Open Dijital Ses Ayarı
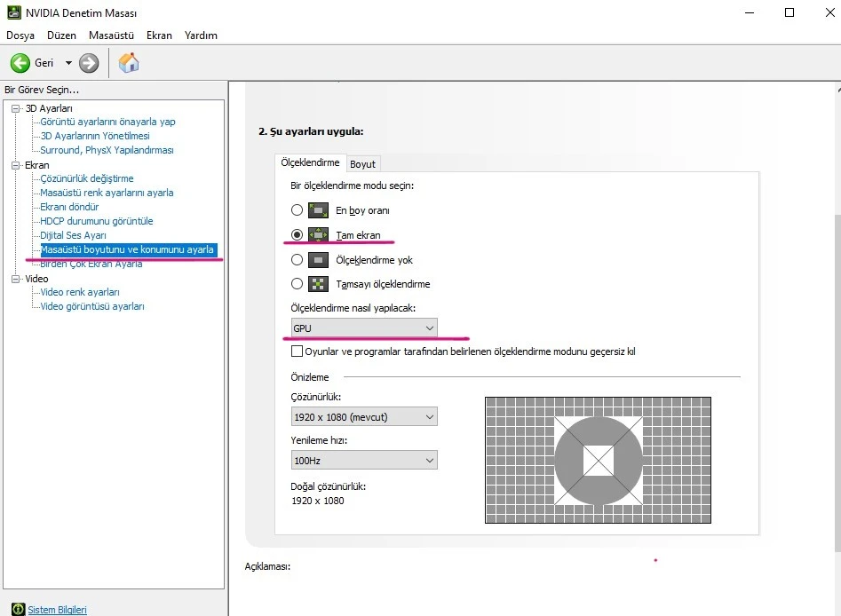Image resolution: width=841 pixels, height=616 pixels. coord(73,235)
